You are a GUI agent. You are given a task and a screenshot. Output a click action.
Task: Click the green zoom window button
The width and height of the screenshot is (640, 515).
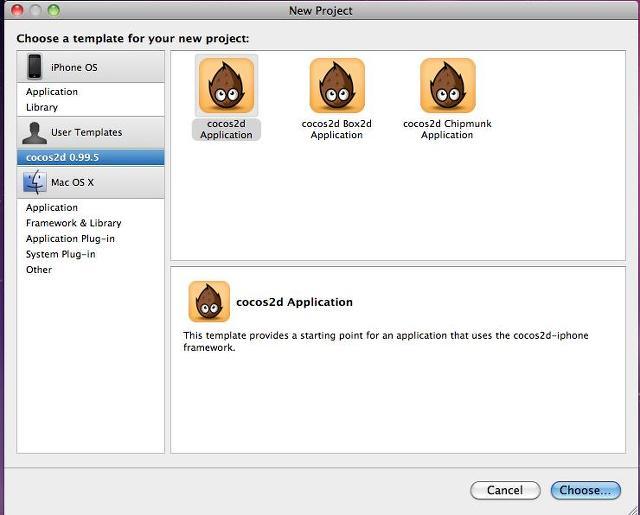click(54, 10)
